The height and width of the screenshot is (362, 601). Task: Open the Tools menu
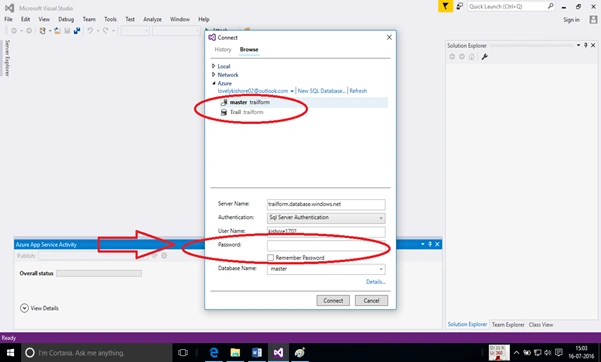click(110, 19)
